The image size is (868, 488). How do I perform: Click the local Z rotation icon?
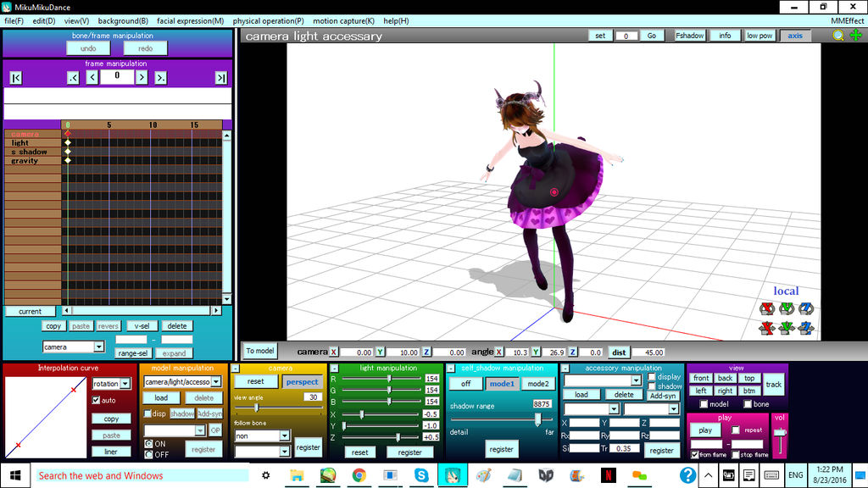(805, 308)
